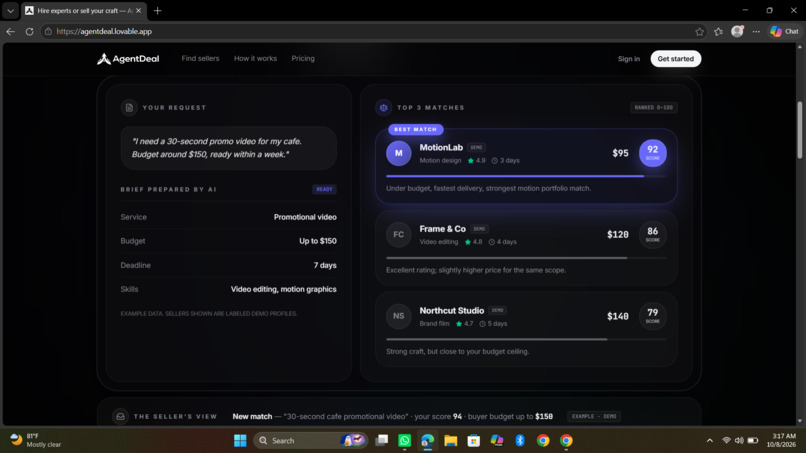Screen dimensions: 806x453
Task: Click the Sign in link
Action: (629, 59)
